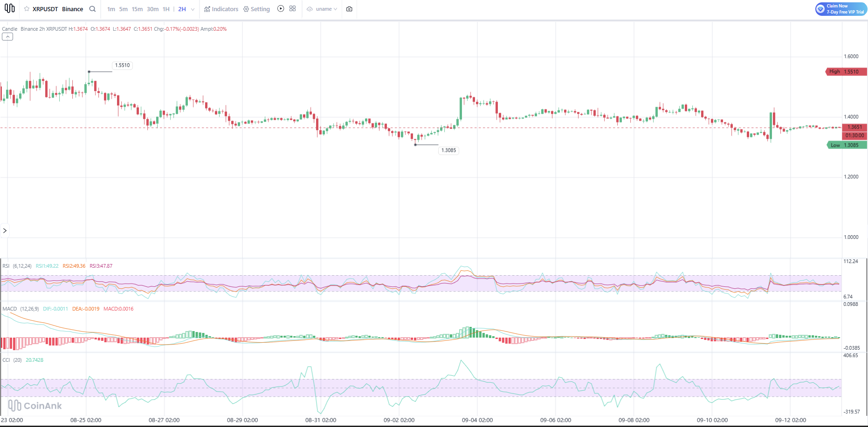Click the 1.2000 price axis label

point(851,176)
